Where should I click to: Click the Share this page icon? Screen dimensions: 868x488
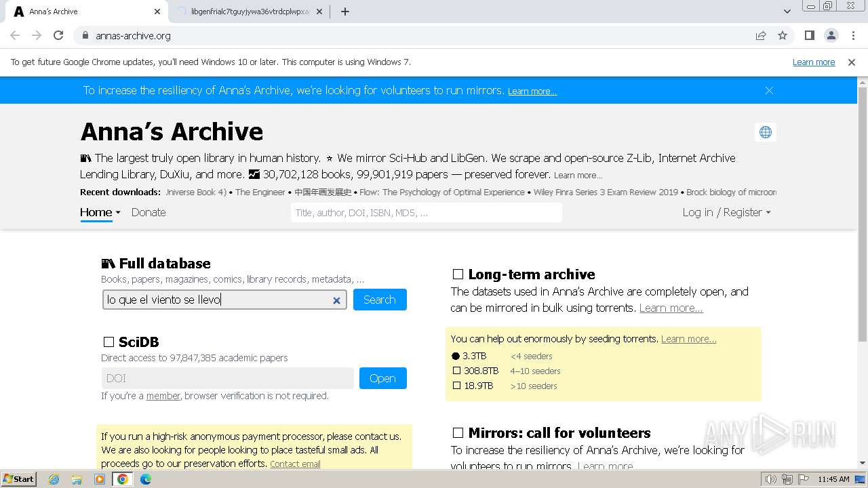click(761, 35)
